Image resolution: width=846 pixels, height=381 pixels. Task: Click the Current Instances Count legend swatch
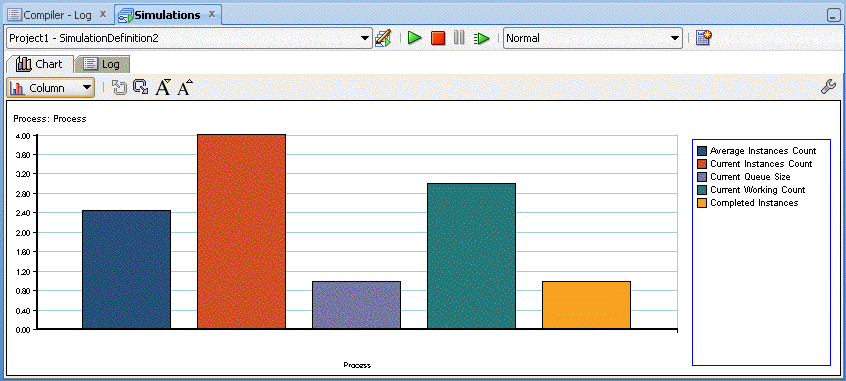[x=702, y=164]
